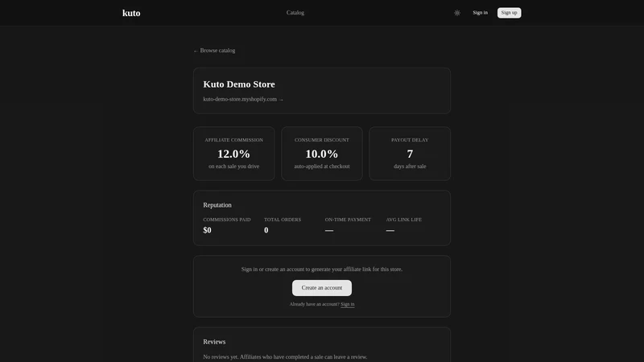This screenshot has width=644, height=362.
Task: Click 'on each sale you drive' caption
Action: click(233, 167)
